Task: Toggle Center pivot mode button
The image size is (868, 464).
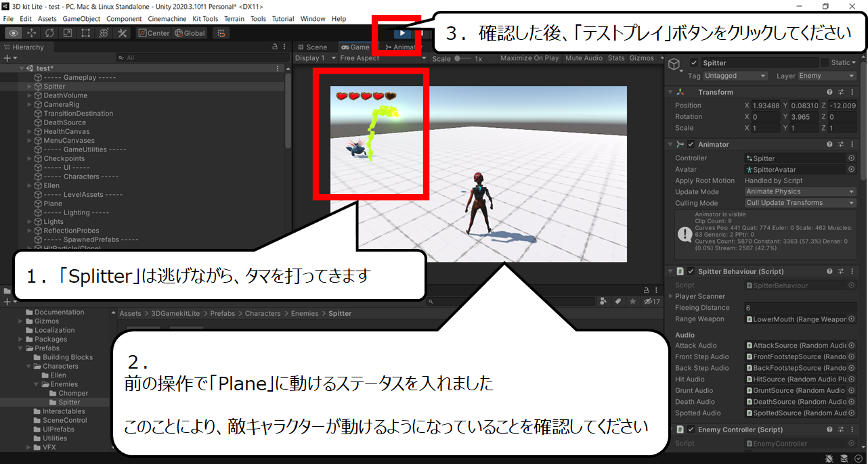Action: tap(154, 33)
